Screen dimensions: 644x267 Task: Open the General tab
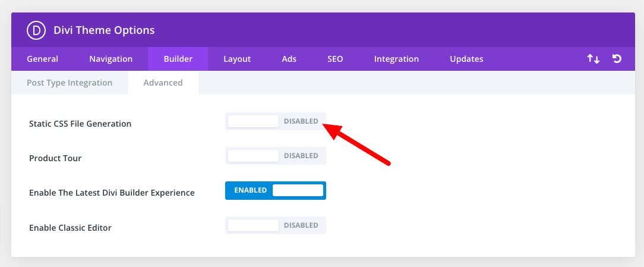(x=43, y=59)
